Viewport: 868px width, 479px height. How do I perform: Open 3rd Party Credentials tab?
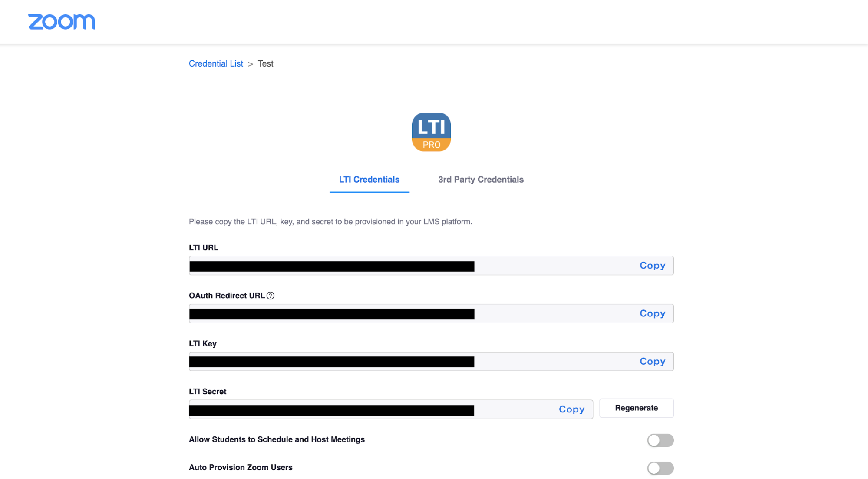(x=481, y=180)
